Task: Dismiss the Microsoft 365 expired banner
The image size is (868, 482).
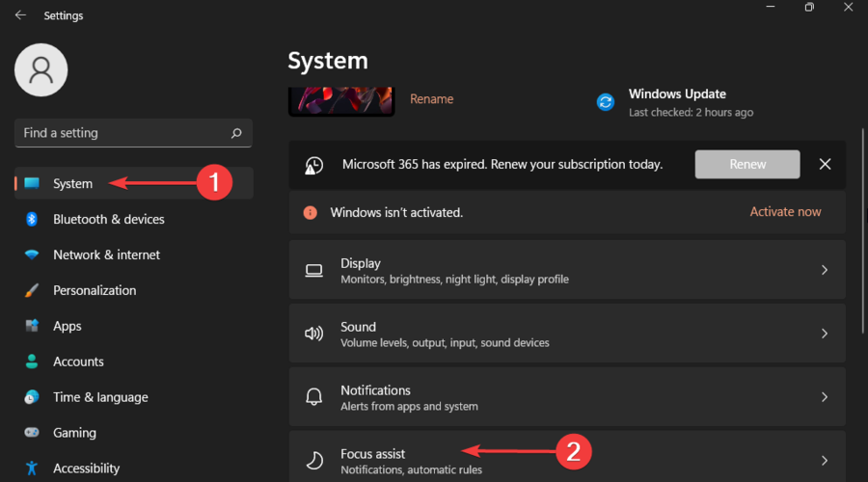Action: point(825,164)
